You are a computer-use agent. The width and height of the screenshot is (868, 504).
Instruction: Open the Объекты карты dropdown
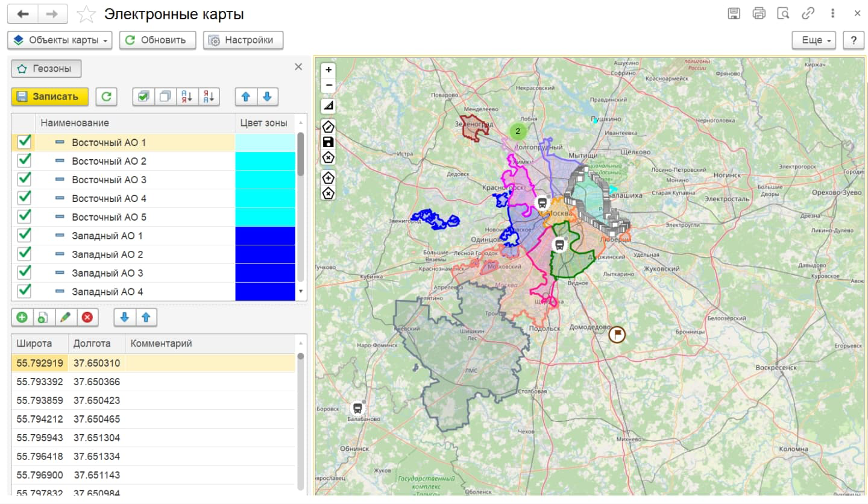pos(60,40)
